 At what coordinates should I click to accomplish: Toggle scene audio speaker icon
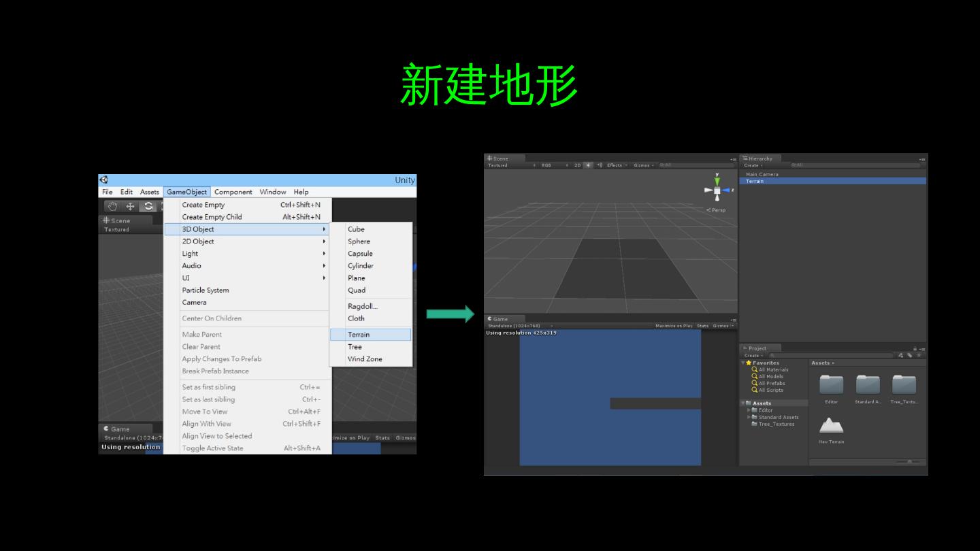point(600,165)
